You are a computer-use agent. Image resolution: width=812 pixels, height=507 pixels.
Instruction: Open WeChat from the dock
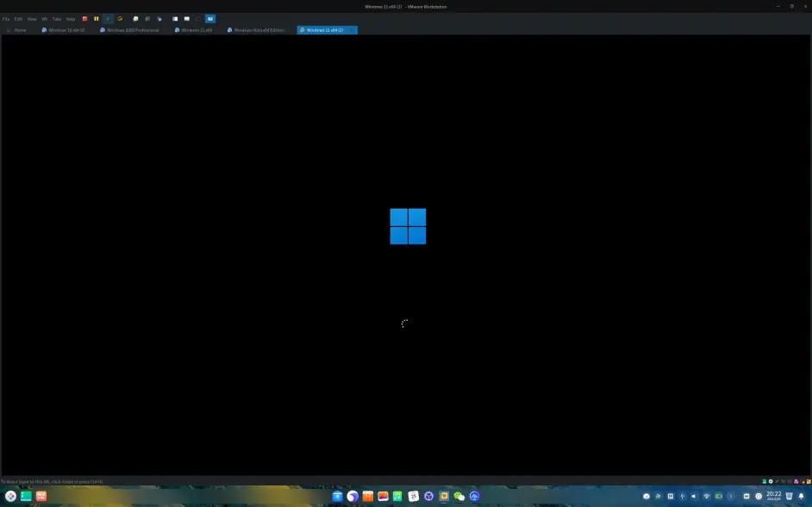pos(459,496)
